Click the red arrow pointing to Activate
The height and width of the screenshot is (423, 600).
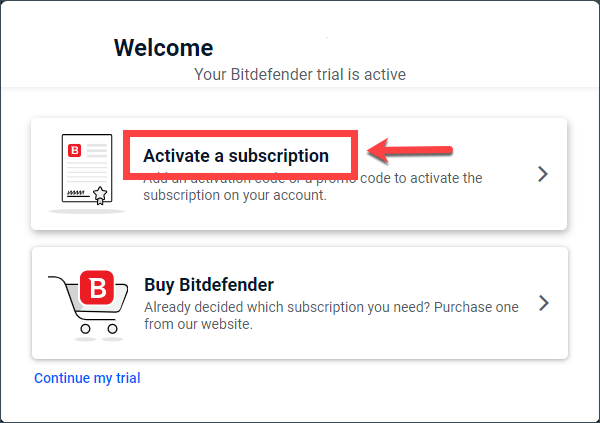(410, 150)
